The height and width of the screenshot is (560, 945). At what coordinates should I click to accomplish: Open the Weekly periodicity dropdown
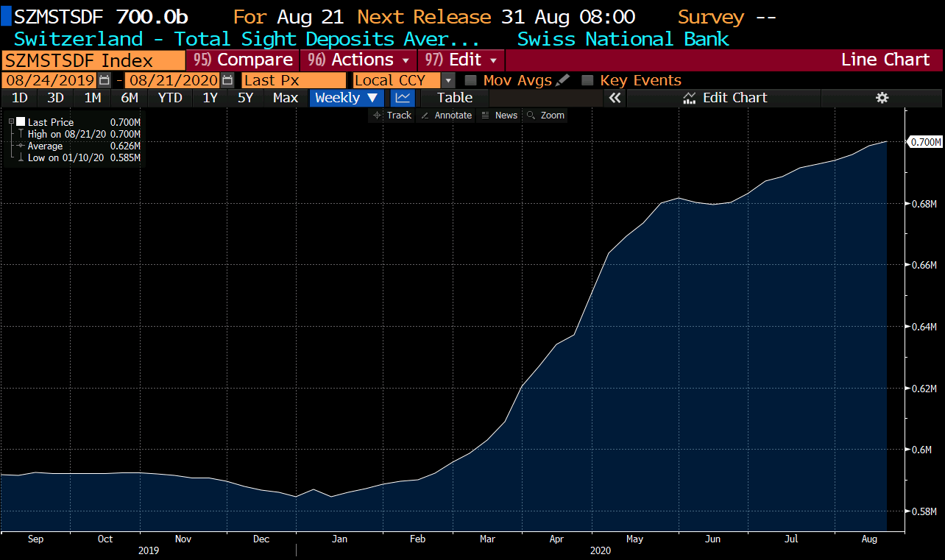[347, 98]
